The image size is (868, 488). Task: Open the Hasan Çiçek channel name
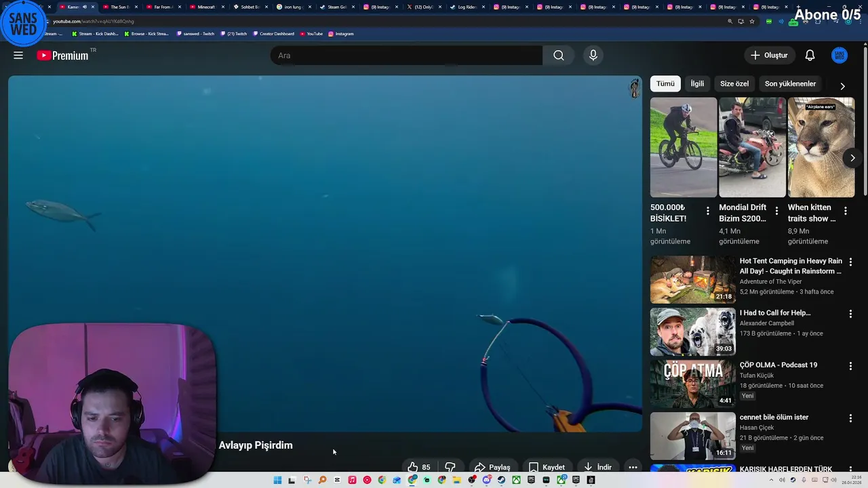coord(757,428)
